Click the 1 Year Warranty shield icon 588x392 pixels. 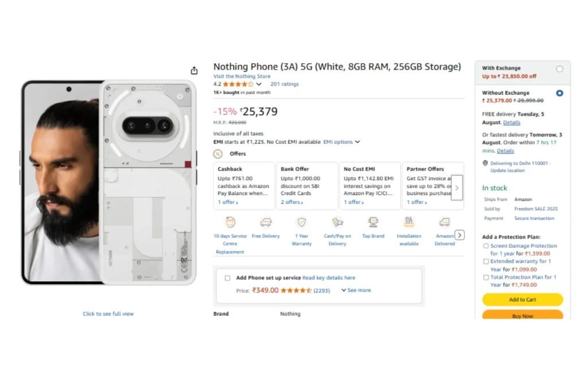pyautogui.click(x=301, y=223)
